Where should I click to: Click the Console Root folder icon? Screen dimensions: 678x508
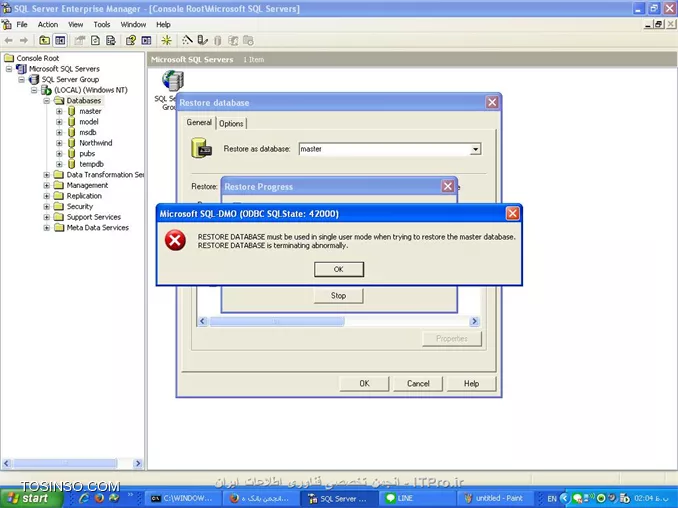[9, 58]
